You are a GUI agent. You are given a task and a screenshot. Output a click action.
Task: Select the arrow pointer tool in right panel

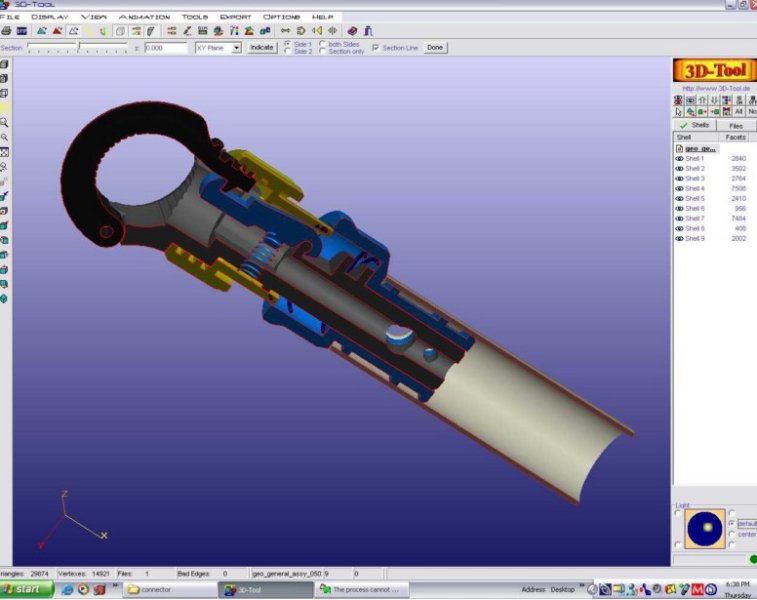(x=678, y=112)
